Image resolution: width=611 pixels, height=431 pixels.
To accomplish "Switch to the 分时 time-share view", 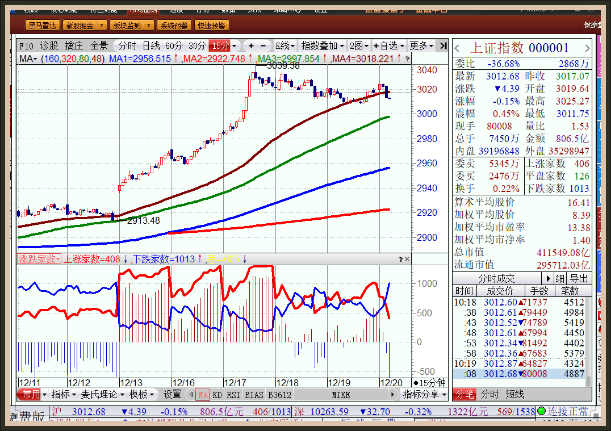I will (127, 46).
